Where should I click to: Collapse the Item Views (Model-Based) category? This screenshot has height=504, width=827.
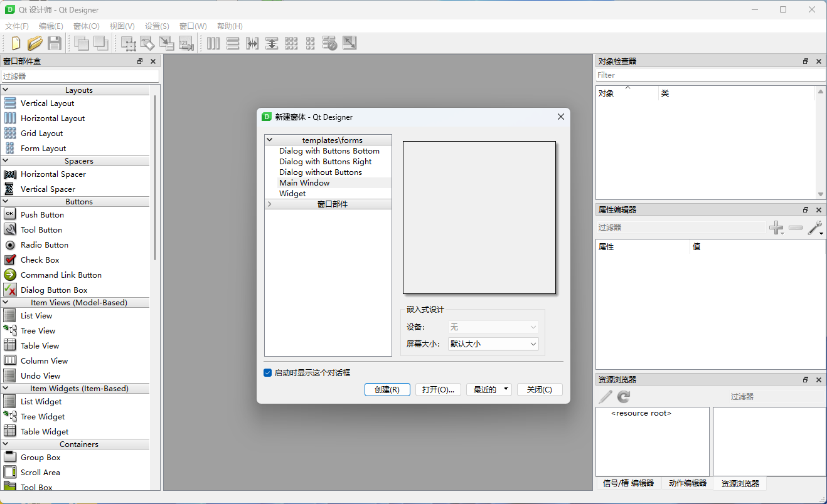pos(6,303)
